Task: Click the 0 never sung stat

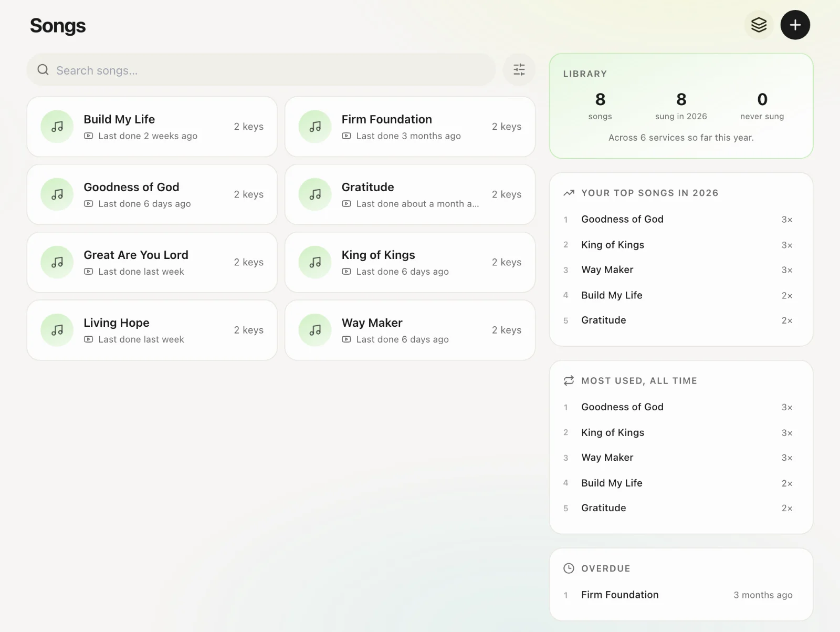Action: click(x=762, y=106)
